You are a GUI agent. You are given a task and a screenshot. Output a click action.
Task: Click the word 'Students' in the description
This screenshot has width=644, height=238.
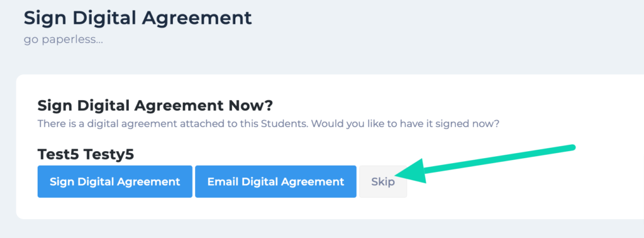(284, 124)
